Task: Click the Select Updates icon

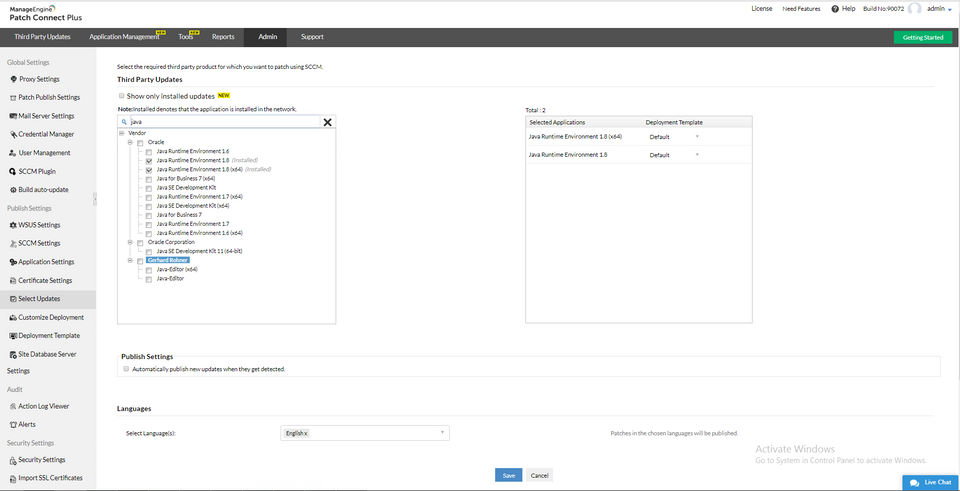Action: point(13,299)
